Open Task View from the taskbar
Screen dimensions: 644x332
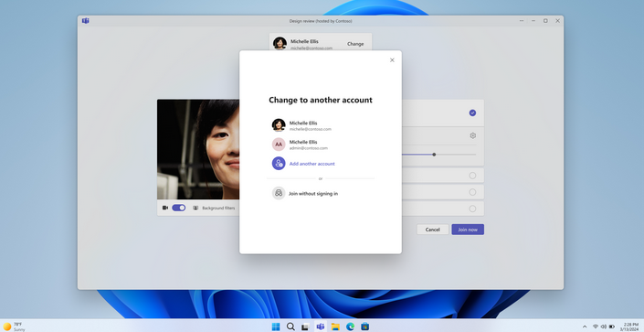[x=305, y=327]
